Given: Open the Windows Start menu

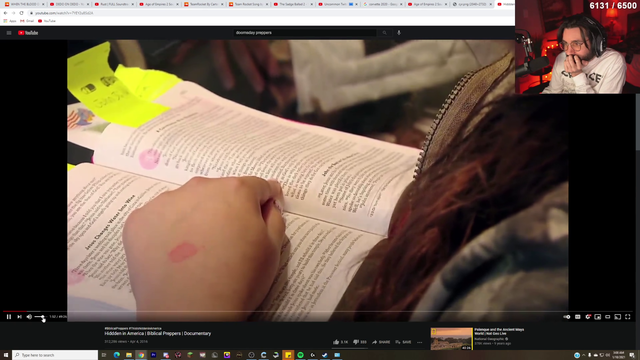Looking at the screenshot, I should tap(6, 355).
